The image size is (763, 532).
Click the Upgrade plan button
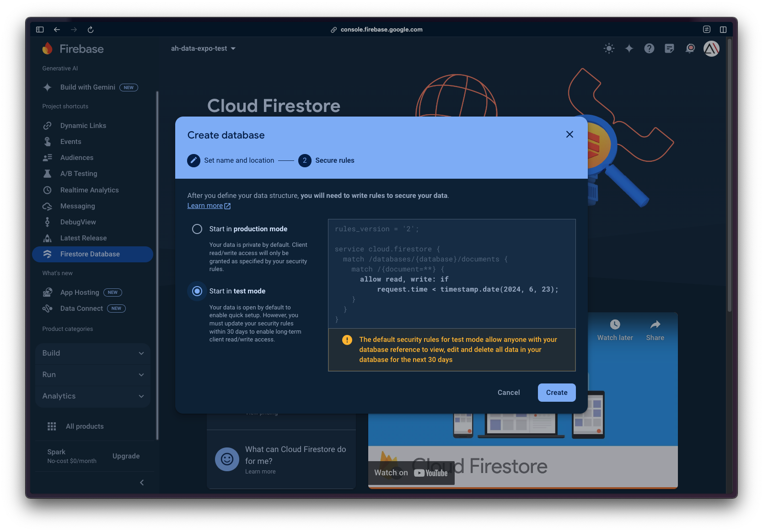click(126, 456)
